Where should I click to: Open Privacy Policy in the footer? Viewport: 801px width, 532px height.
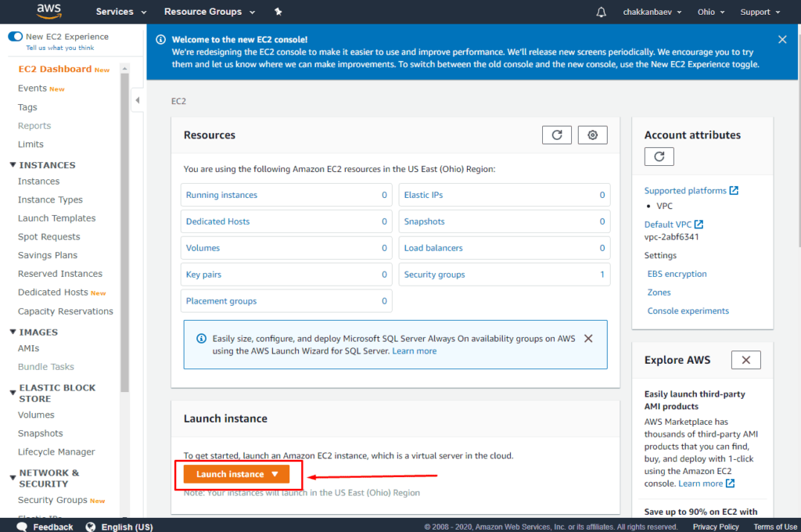(716, 527)
